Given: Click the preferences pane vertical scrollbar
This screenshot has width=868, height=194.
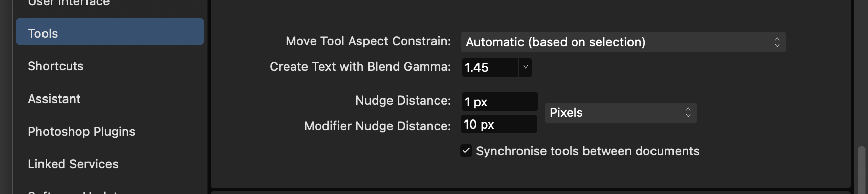Looking at the screenshot, I should click(862, 168).
